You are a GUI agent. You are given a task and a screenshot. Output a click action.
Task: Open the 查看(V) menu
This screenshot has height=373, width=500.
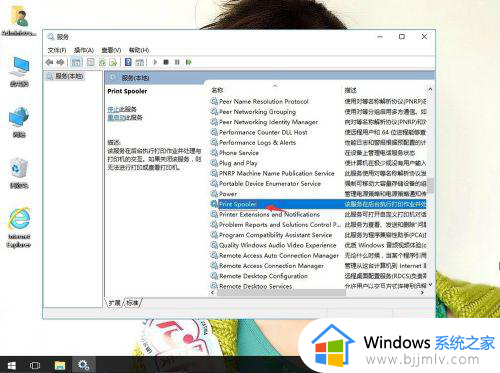(x=111, y=50)
